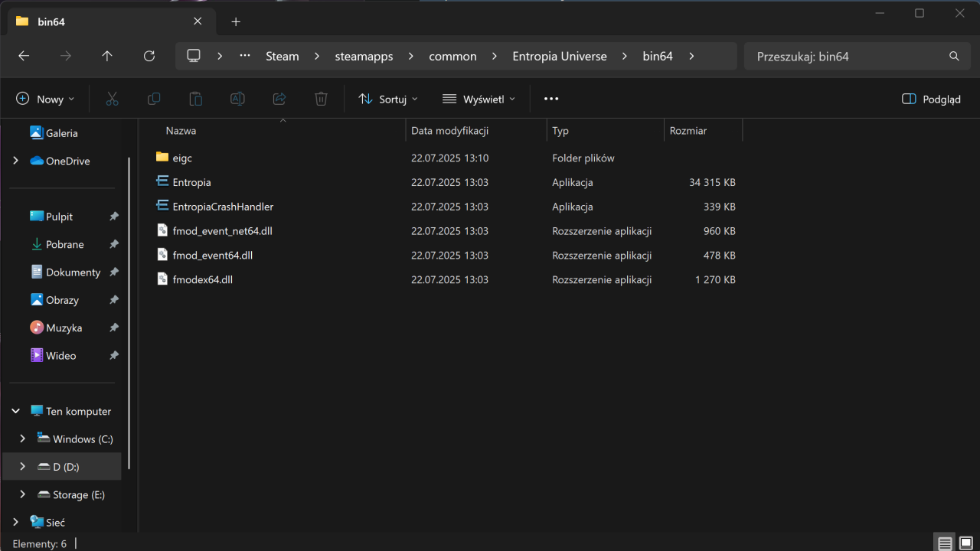
Task: Toggle the Podgląd preview pane
Action: click(931, 99)
